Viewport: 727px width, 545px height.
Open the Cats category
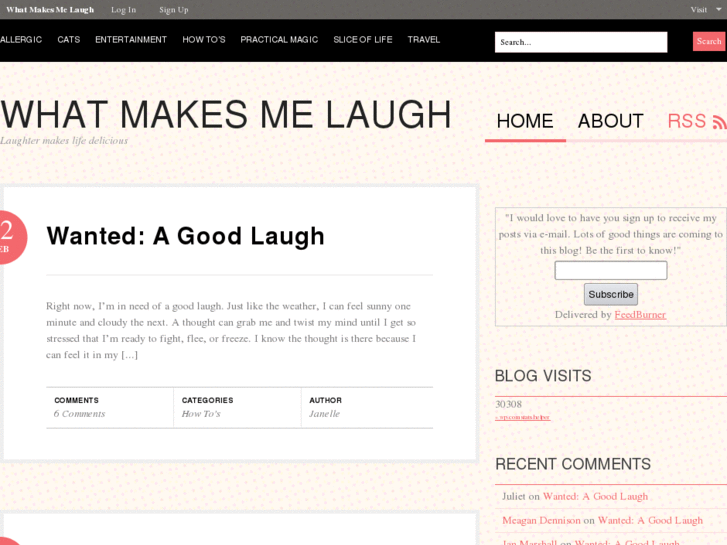tap(69, 40)
